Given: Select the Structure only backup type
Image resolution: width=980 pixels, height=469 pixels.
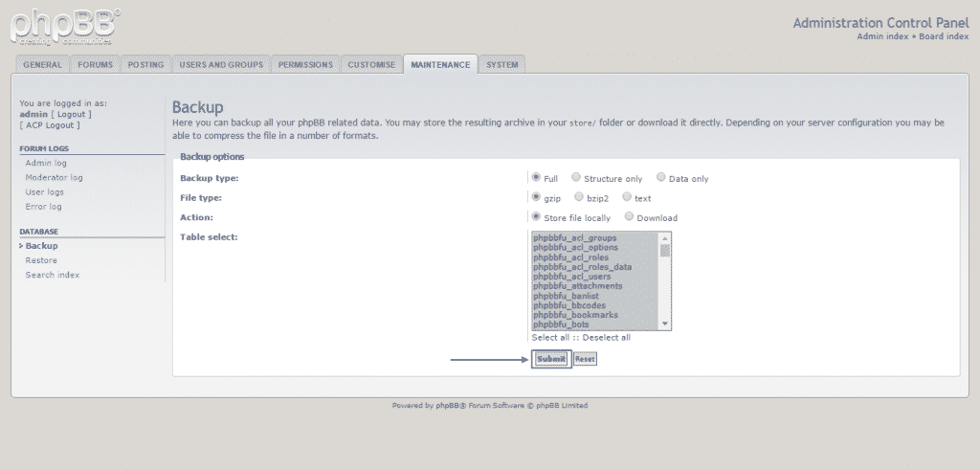Looking at the screenshot, I should point(576,177).
